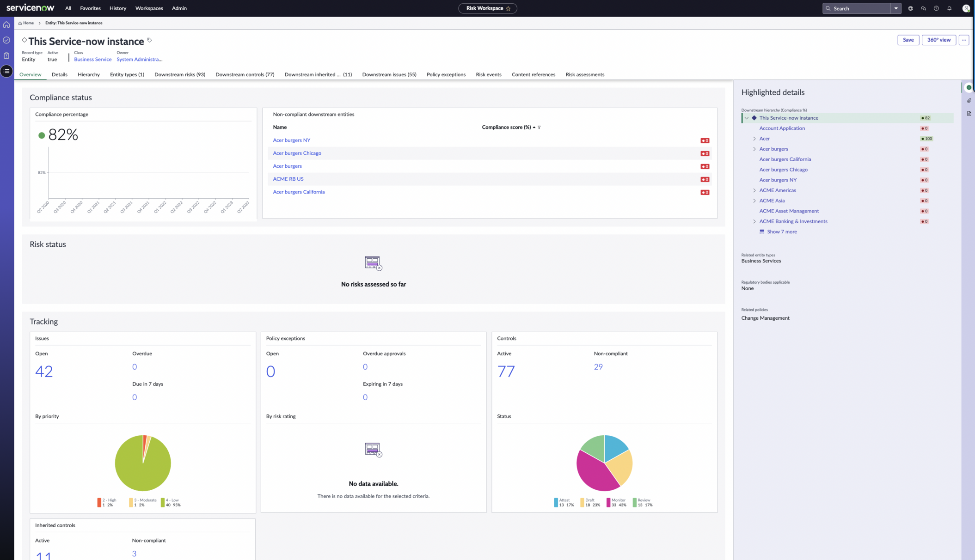Open the Workspaces menu
975x560 pixels.
(149, 8)
